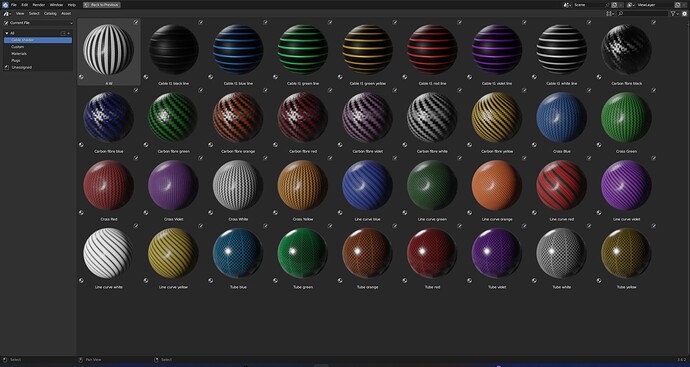The width and height of the screenshot is (690, 367).
Task: Click material icon on Tube yellow
Action: 599,280
